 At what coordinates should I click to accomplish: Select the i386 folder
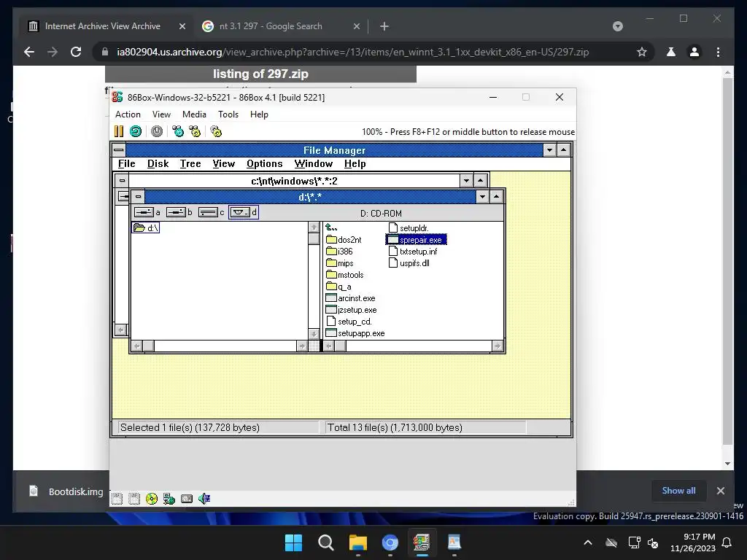pyautogui.click(x=340, y=252)
